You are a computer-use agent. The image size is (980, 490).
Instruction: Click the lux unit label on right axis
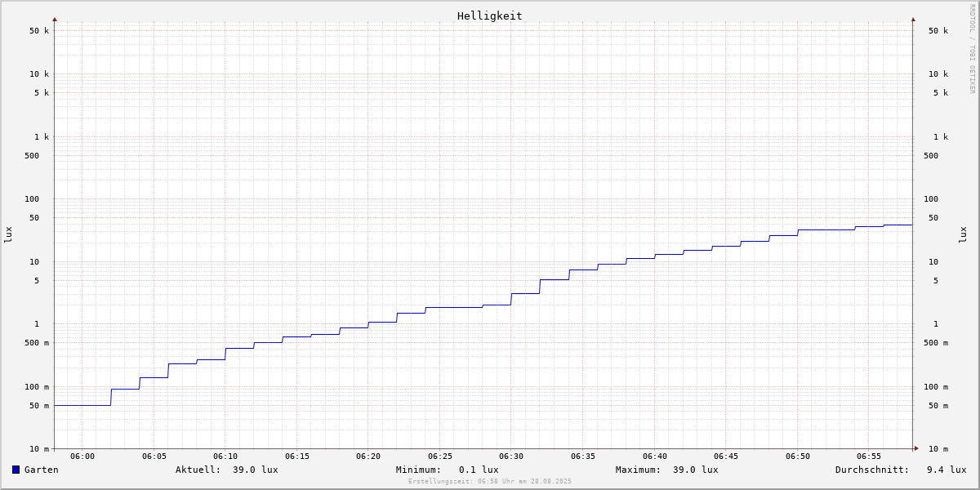pyautogui.click(x=963, y=234)
